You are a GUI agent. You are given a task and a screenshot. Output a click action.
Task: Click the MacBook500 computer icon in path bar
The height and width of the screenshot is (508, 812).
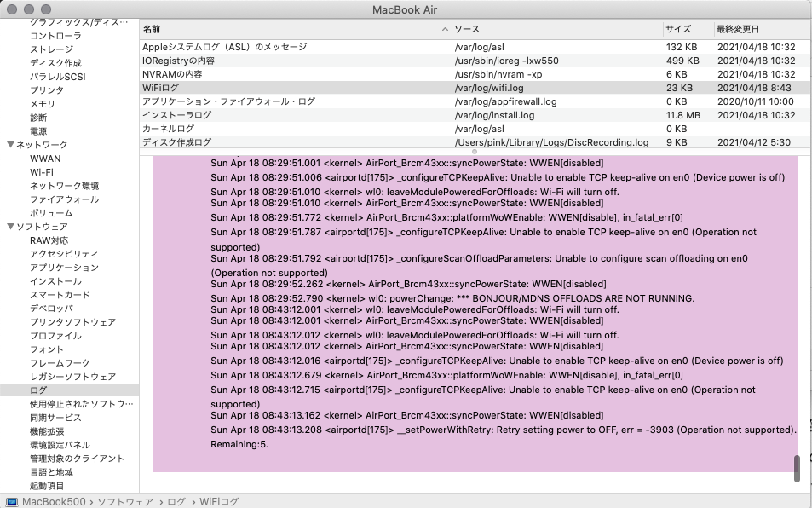[x=11, y=502]
